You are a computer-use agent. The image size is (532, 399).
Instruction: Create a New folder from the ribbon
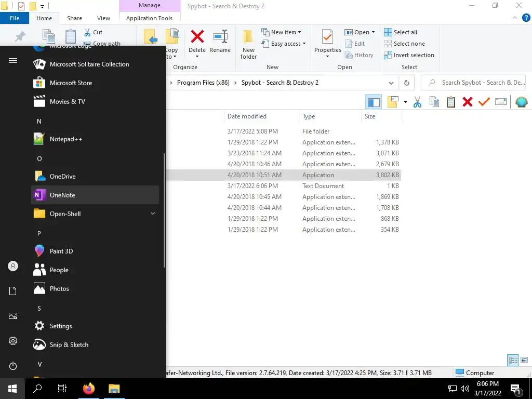click(248, 45)
